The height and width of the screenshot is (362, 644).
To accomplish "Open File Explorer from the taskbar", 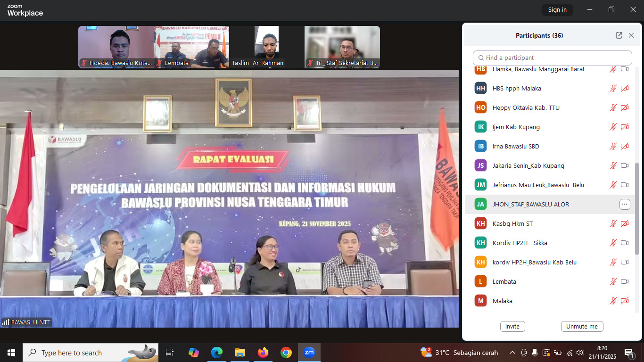I will (x=240, y=353).
